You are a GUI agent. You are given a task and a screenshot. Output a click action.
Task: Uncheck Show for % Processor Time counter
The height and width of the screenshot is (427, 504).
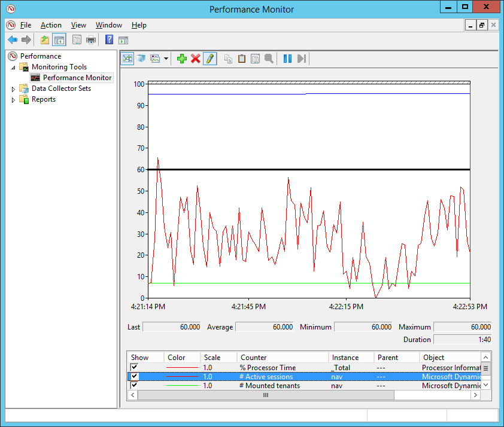(135, 367)
